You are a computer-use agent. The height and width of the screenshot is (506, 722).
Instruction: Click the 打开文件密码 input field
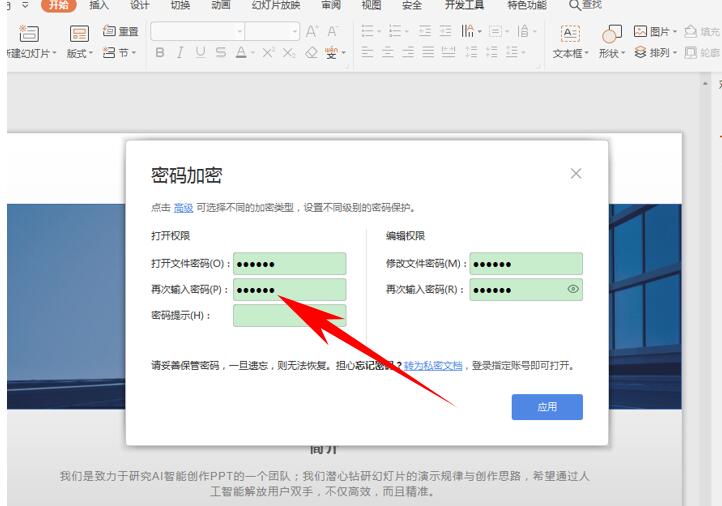point(290,264)
